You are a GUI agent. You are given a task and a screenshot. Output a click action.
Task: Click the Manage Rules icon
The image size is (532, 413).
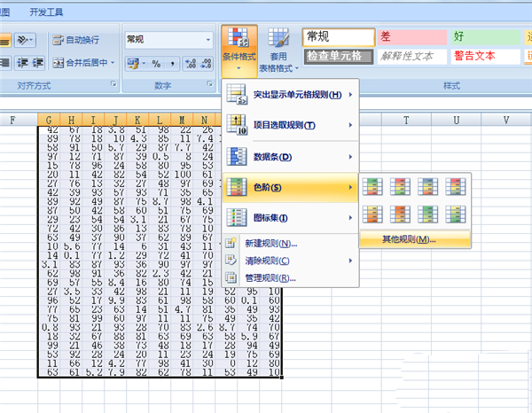point(231,278)
